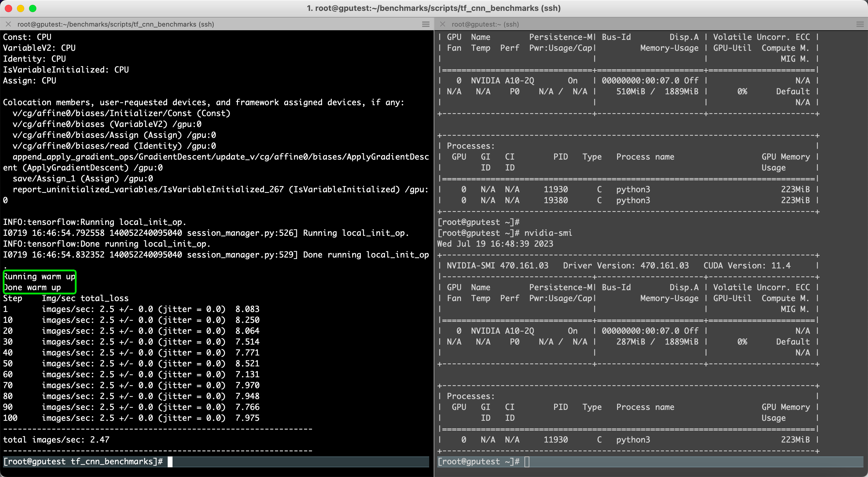The width and height of the screenshot is (868, 477).
Task: Select the python3 process with PID 11930
Action: (x=633, y=189)
